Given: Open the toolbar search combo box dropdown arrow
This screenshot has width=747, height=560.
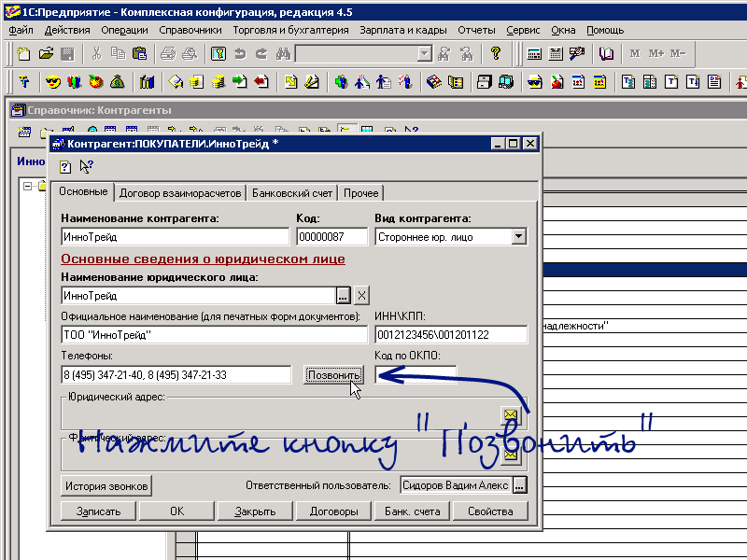Looking at the screenshot, I should 424,54.
